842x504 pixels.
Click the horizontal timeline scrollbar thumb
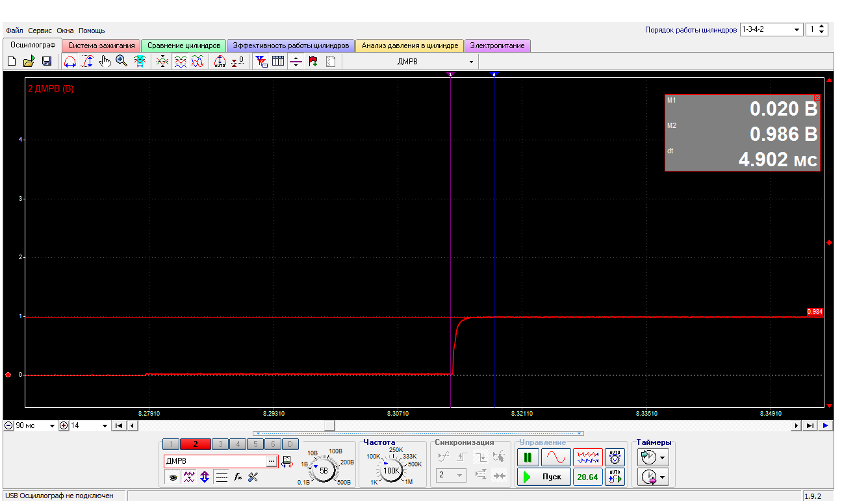[330, 425]
